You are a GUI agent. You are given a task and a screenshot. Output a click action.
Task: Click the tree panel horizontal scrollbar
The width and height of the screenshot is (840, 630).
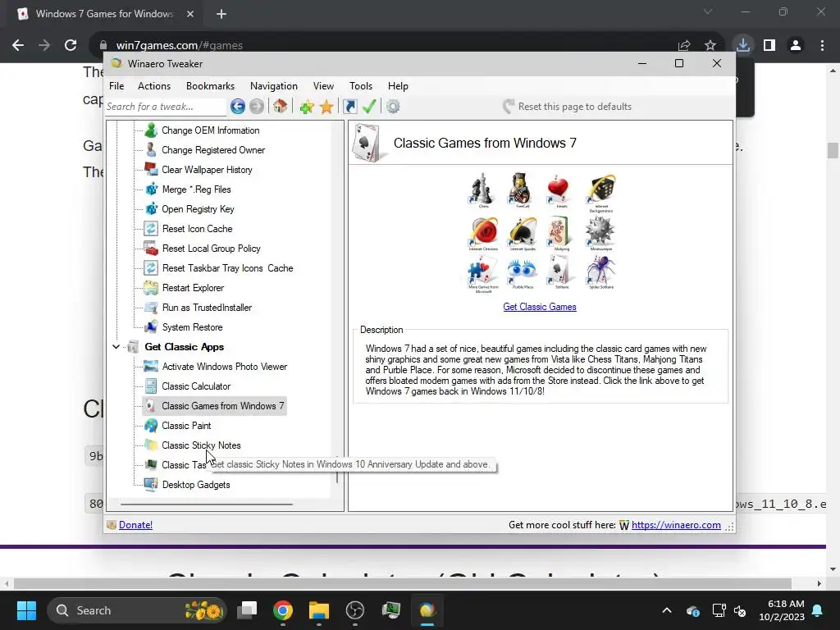coord(207,504)
